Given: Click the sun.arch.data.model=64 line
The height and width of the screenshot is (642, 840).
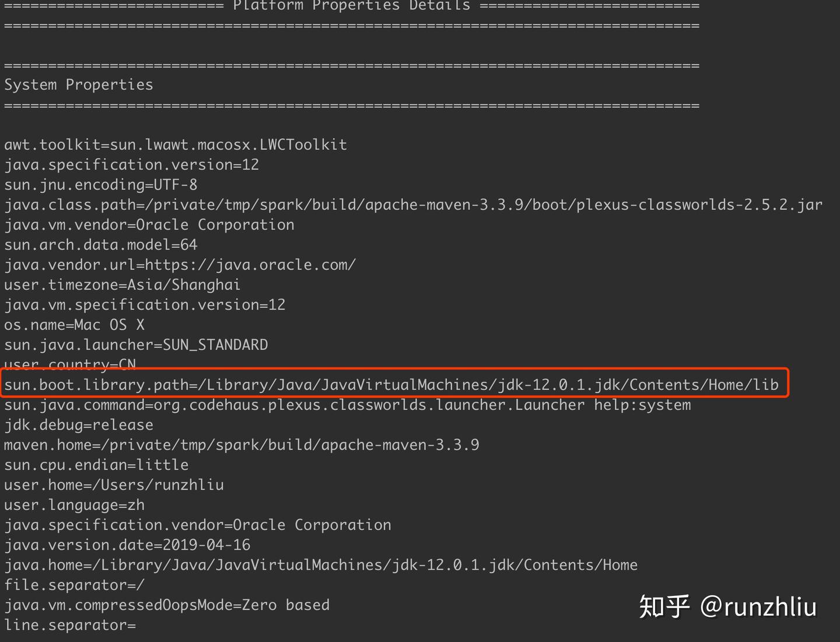Looking at the screenshot, I should click(101, 245).
